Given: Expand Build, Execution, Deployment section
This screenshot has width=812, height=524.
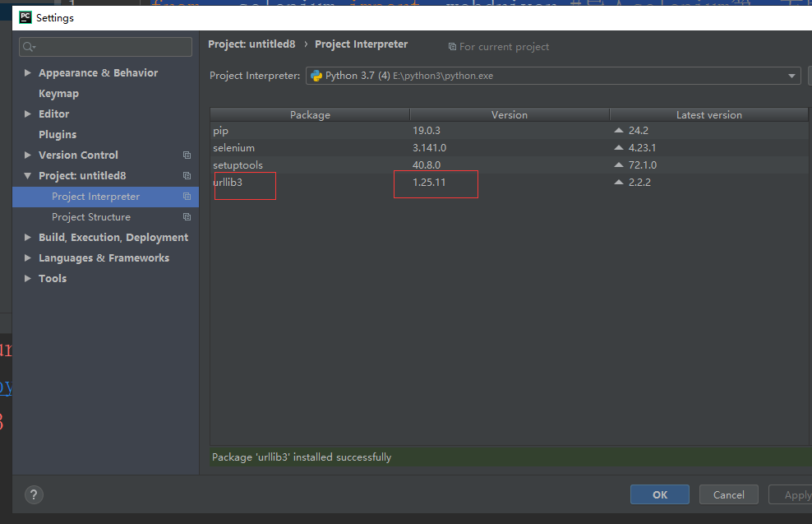Looking at the screenshot, I should tap(27, 238).
